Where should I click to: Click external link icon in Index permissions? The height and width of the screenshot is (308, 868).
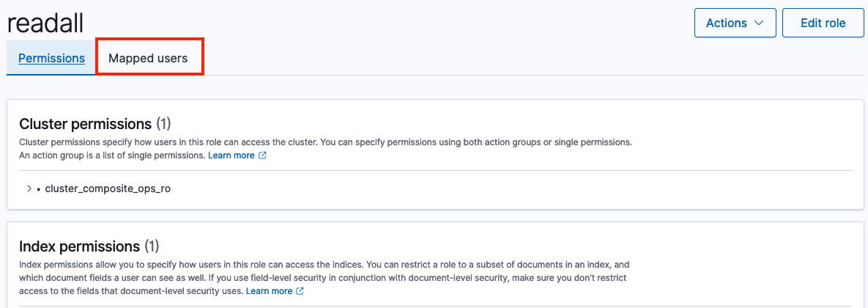300,291
